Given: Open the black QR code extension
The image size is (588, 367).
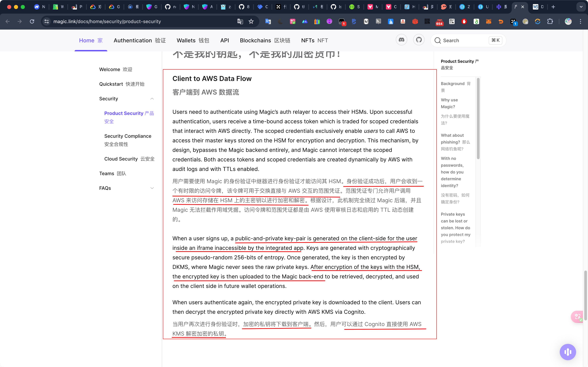Looking at the screenshot, I should 427,22.
